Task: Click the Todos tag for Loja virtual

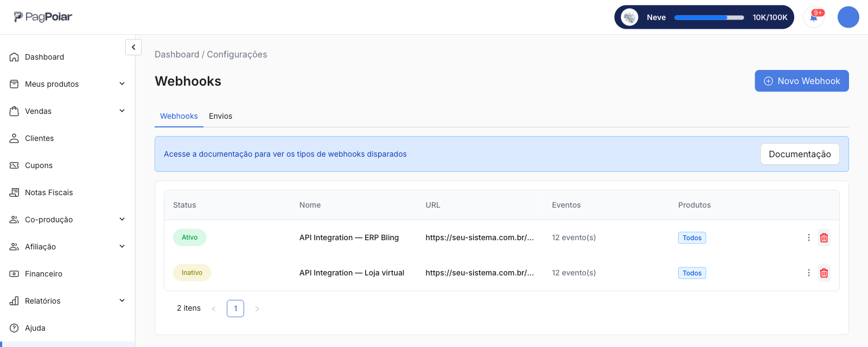Action: point(692,273)
